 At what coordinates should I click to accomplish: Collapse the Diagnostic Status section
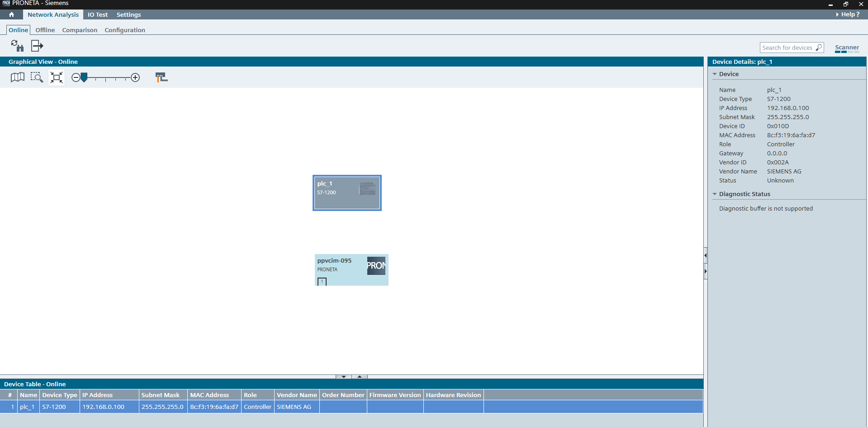pos(715,194)
